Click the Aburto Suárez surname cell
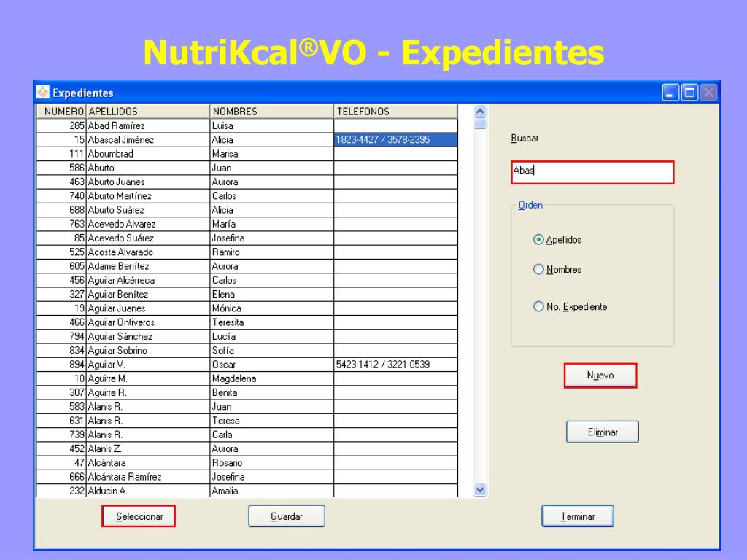Image resolution: width=747 pixels, height=560 pixels. pos(148,210)
